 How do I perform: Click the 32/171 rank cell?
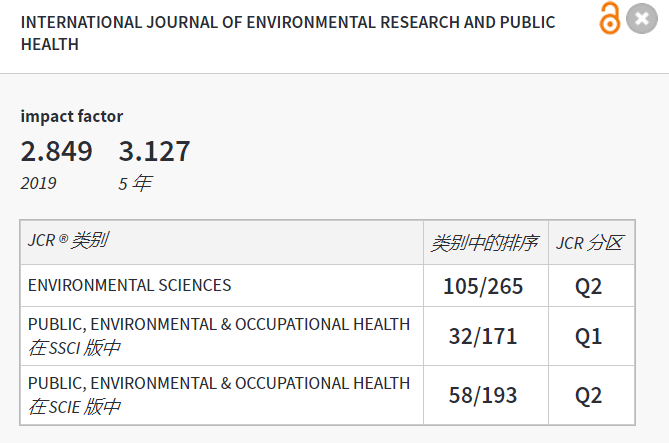tap(483, 337)
